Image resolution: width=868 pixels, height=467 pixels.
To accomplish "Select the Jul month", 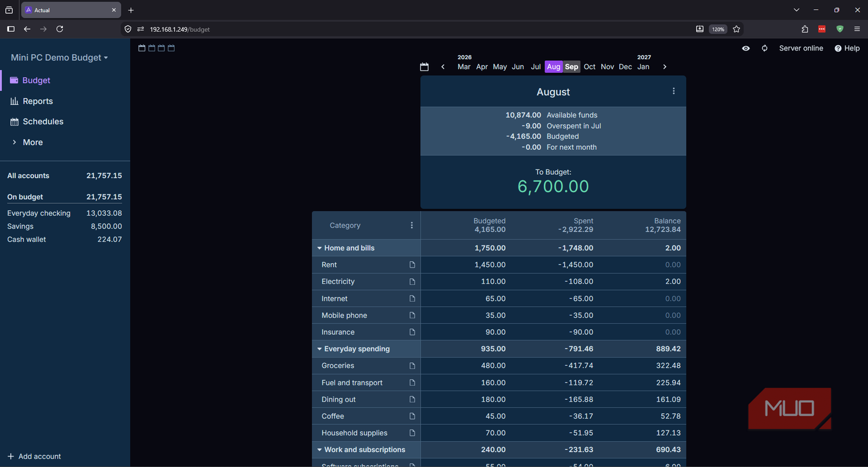I will 536,67.
